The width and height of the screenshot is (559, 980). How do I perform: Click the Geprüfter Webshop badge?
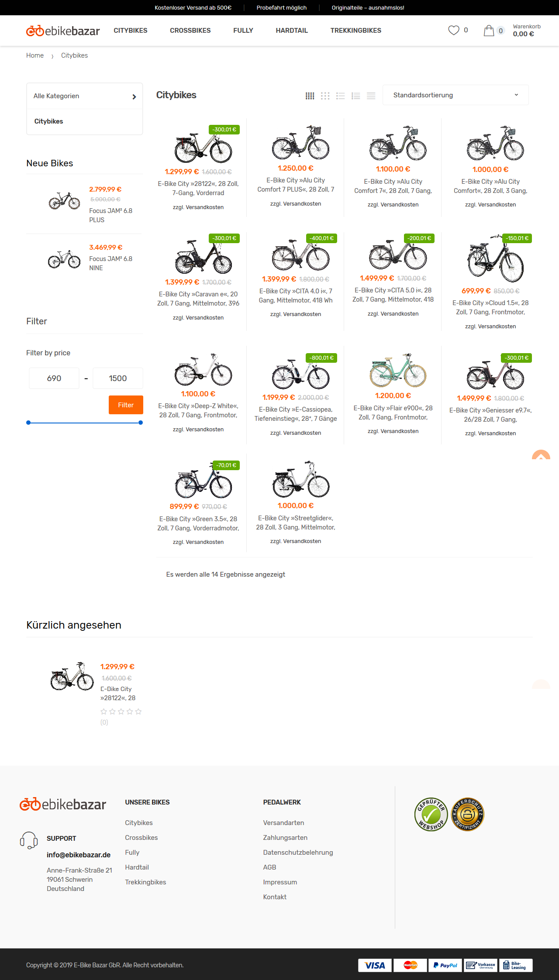click(x=431, y=814)
